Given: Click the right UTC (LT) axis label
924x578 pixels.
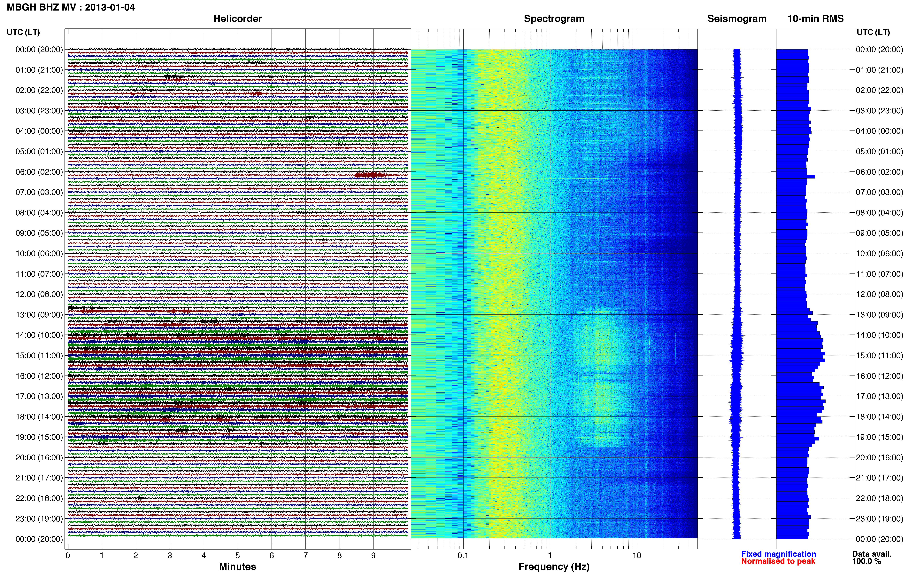Looking at the screenshot, I should coord(873,32).
